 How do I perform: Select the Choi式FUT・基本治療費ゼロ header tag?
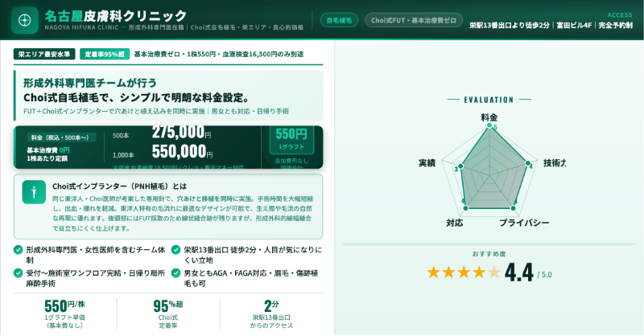pyautogui.click(x=411, y=20)
